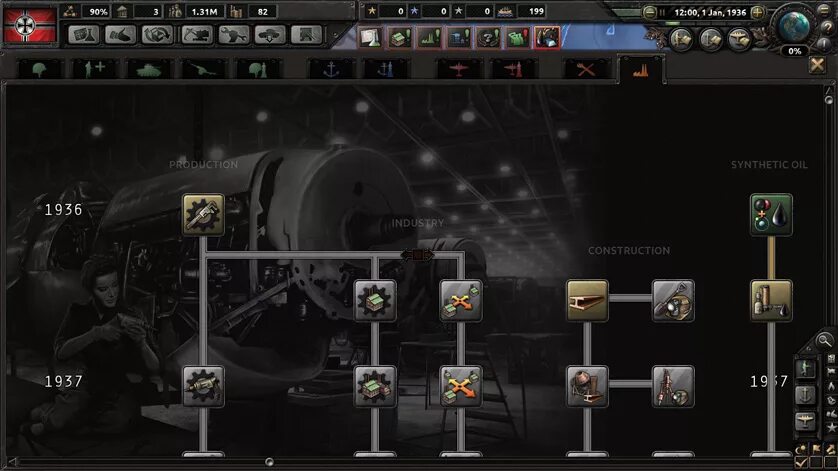Image resolution: width=838 pixels, height=471 pixels.
Task: Select the 1937 Construction drilling rig technology
Action: point(673,386)
